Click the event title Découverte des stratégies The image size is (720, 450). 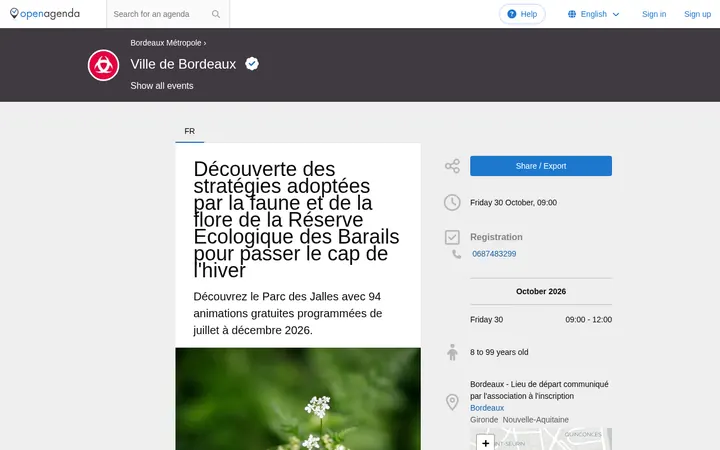tap(296, 219)
